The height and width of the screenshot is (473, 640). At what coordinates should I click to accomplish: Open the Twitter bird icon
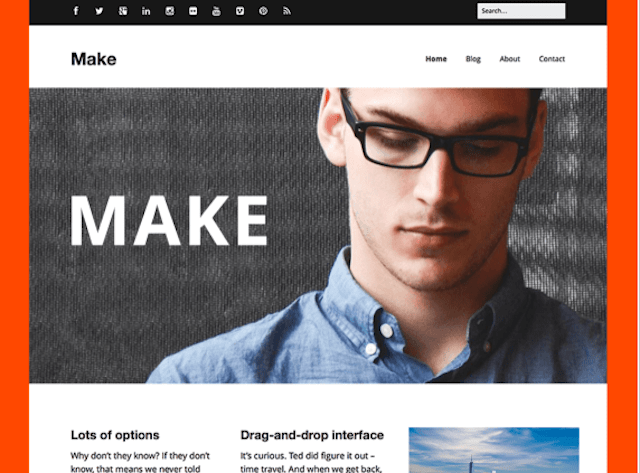[x=99, y=11]
